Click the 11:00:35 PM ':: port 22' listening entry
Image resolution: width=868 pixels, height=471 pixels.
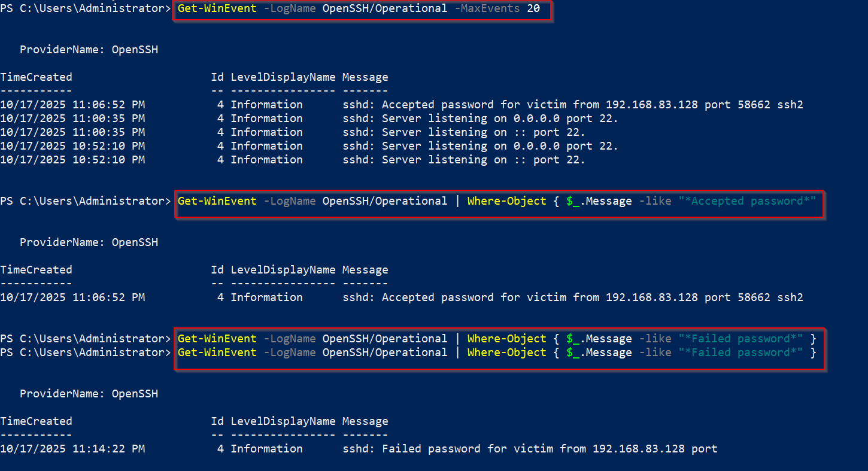click(293, 132)
